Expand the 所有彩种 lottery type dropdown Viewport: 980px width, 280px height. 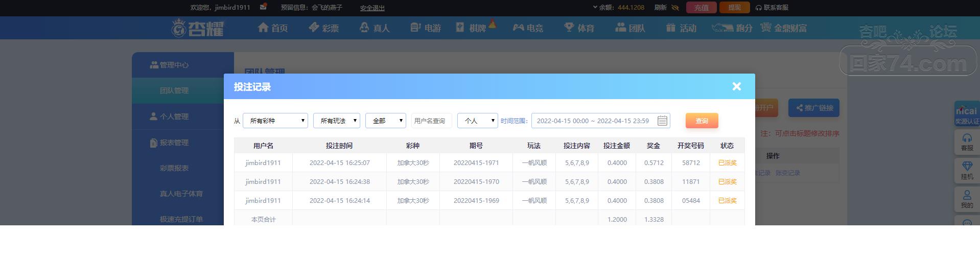click(x=275, y=121)
